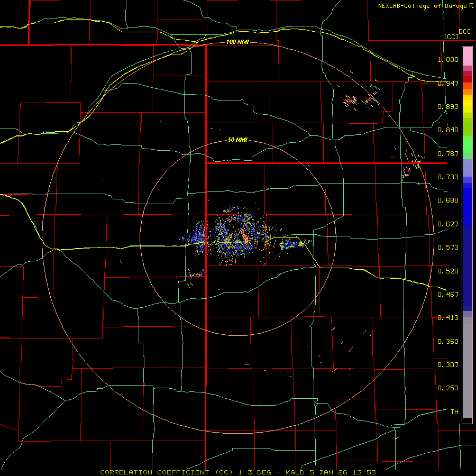Click the yellow-green echo patch east of center
Viewport: 476px width, 476px height.
coord(295,244)
